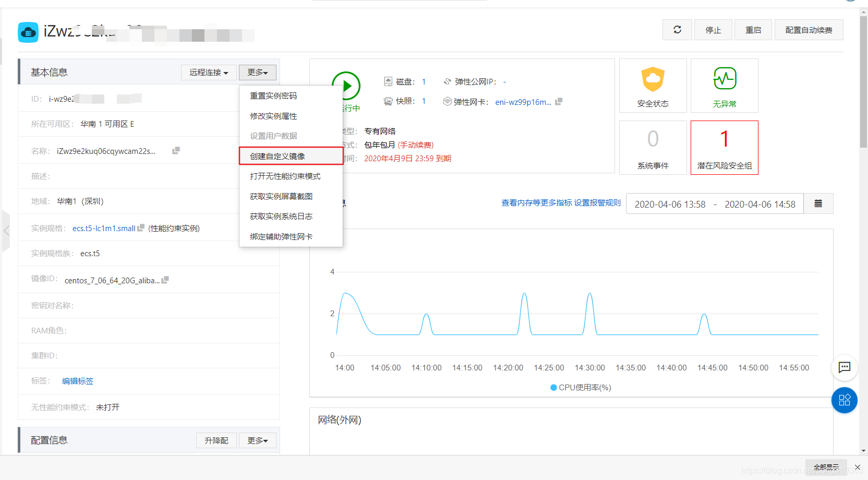Refresh the instance detail page
The image size is (868, 480).
(x=677, y=30)
